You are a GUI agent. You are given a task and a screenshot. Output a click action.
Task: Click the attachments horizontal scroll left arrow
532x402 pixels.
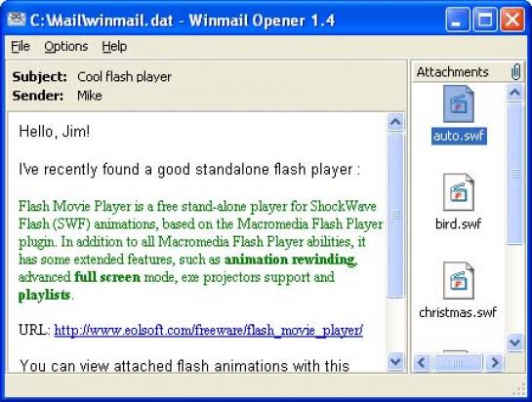coord(422,363)
